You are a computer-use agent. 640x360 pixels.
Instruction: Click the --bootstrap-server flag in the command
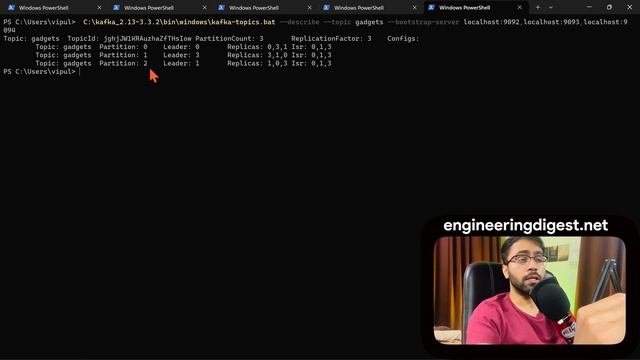[423, 22]
